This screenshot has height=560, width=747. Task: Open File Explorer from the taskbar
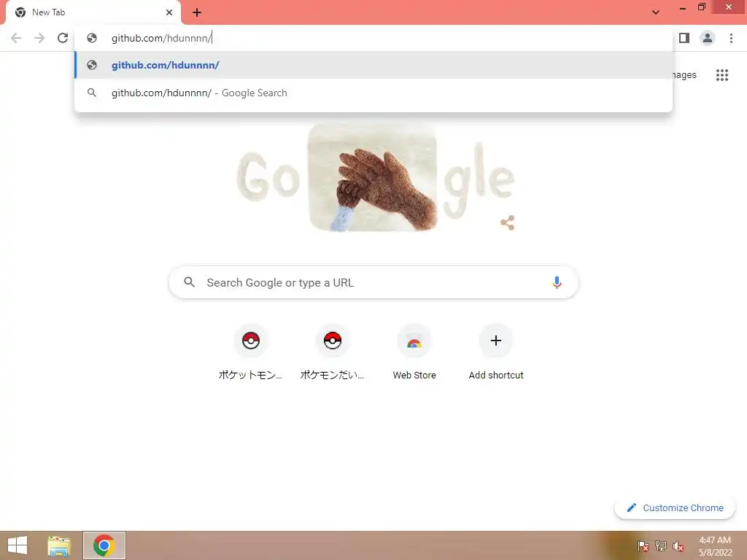[59, 545]
